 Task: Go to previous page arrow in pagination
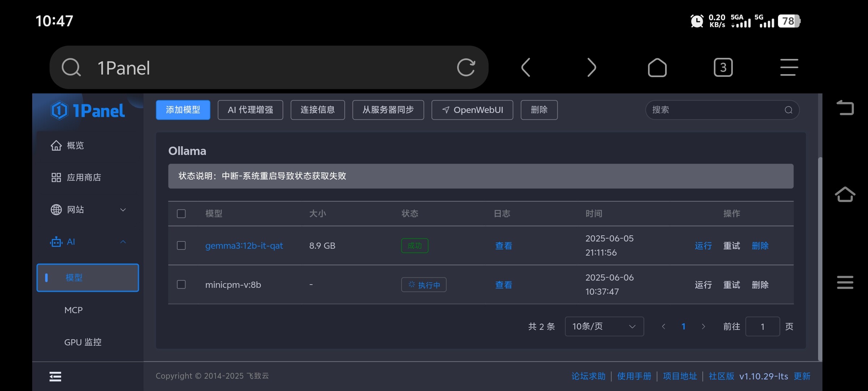click(x=663, y=327)
